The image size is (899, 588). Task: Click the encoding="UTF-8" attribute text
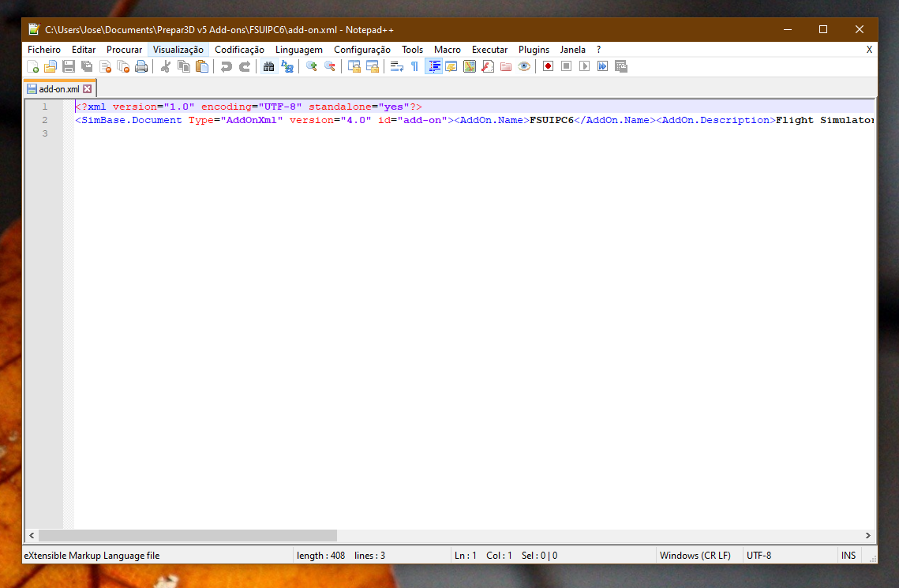252,107
